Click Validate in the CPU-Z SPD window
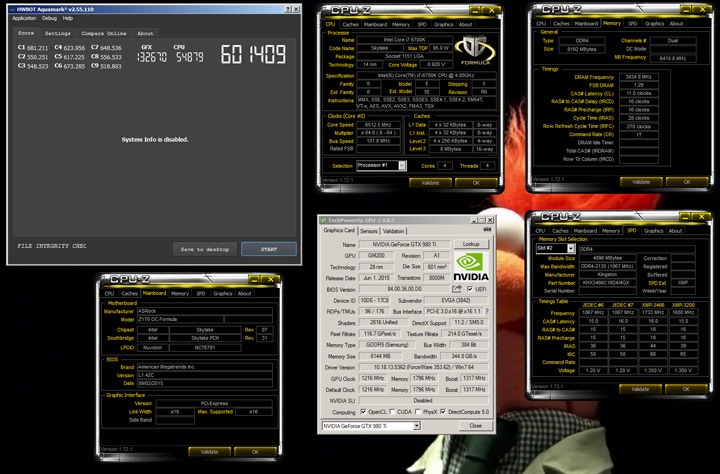 point(640,389)
